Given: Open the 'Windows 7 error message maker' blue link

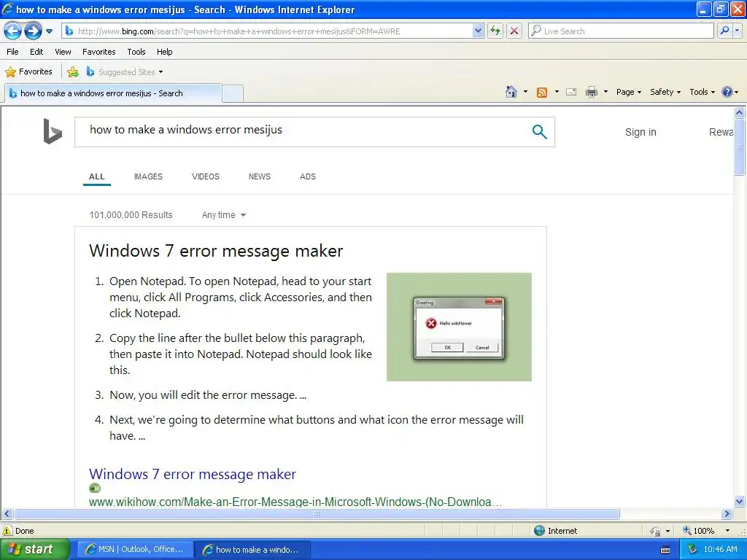Looking at the screenshot, I should pos(193,474).
